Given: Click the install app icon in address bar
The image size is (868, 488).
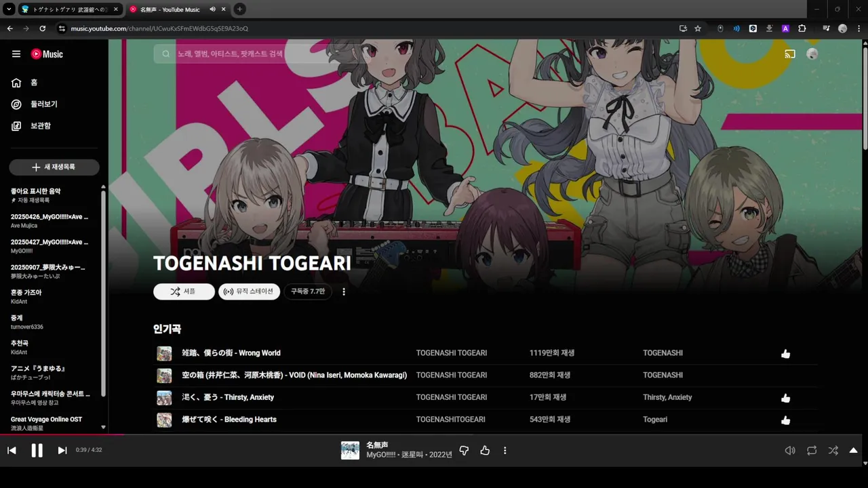Looking at the screenshot, I should (683, 28).
